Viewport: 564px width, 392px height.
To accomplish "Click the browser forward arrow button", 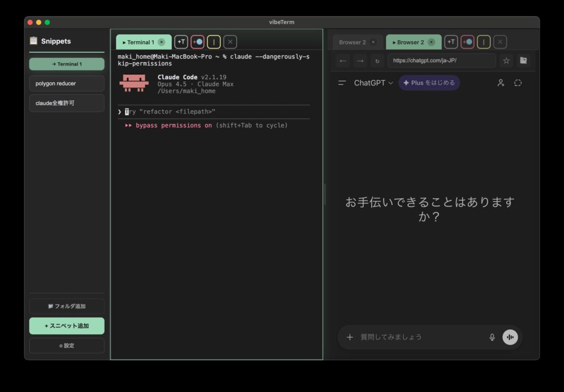I will [x=360, y=61].
